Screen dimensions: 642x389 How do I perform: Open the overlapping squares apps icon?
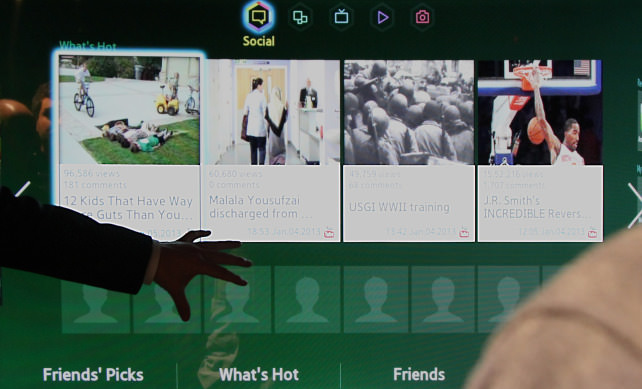click(x=300, y=17)
